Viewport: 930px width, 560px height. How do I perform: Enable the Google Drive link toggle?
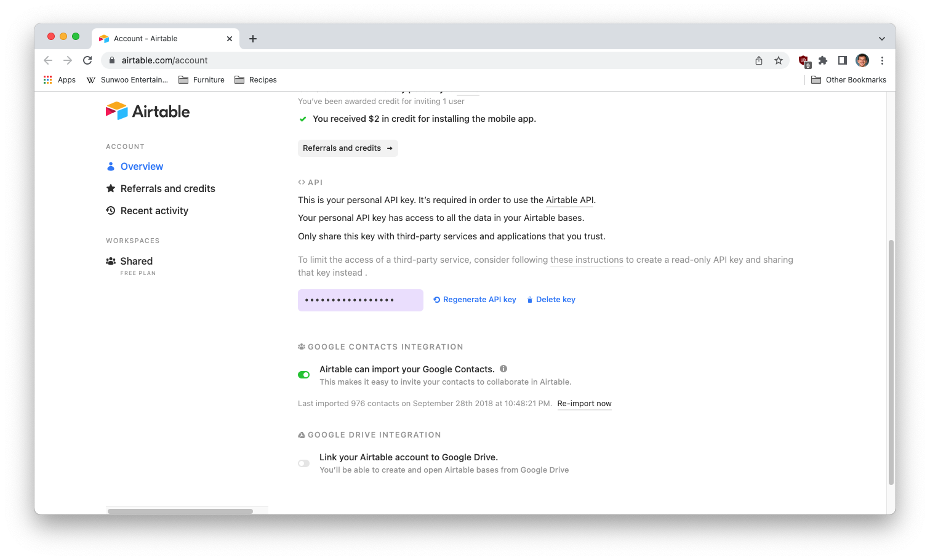(x=304, y=463)
